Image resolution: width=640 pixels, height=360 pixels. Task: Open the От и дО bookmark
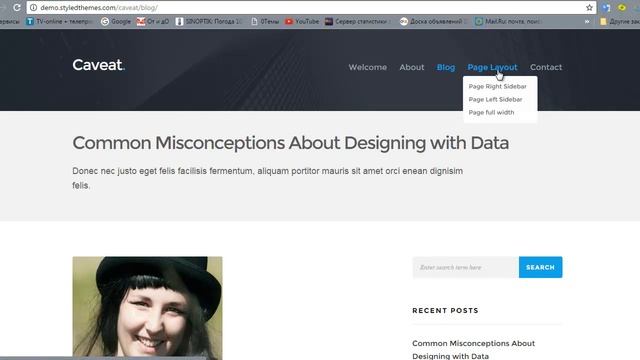click(153, 21)
